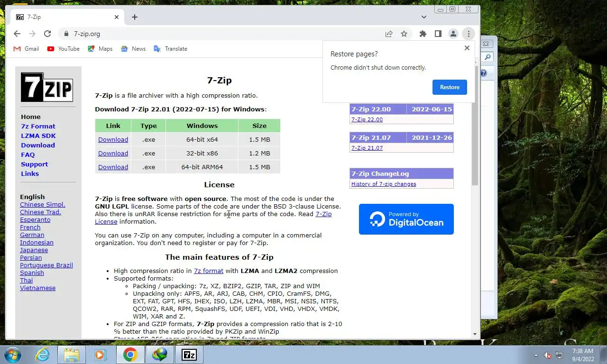Show hidden tray icons arrow
This screenshot has height=364, width=607.
coord(536,355)
